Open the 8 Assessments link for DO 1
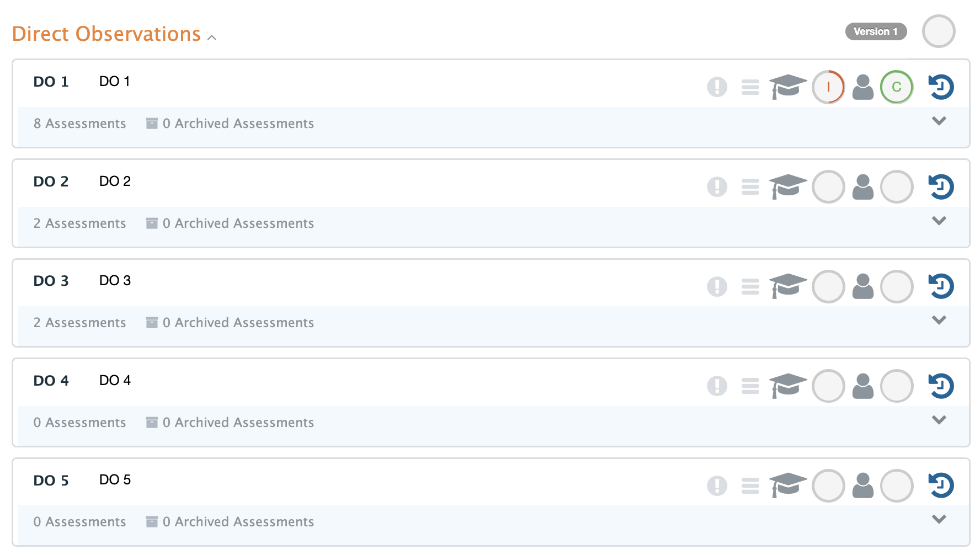Image resolution: width=980 pixels, height=555 pixels. pos(80,124)
